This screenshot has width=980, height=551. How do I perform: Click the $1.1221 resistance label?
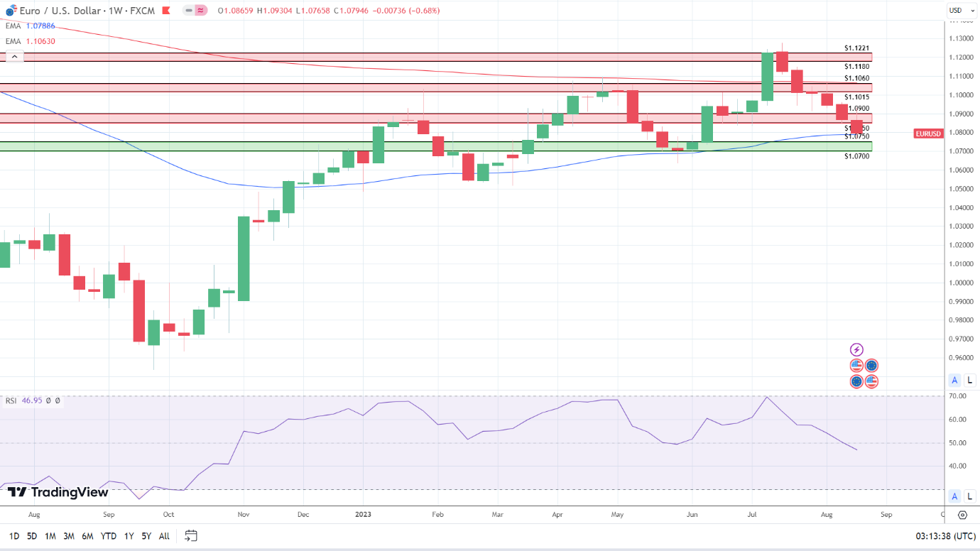856,48
